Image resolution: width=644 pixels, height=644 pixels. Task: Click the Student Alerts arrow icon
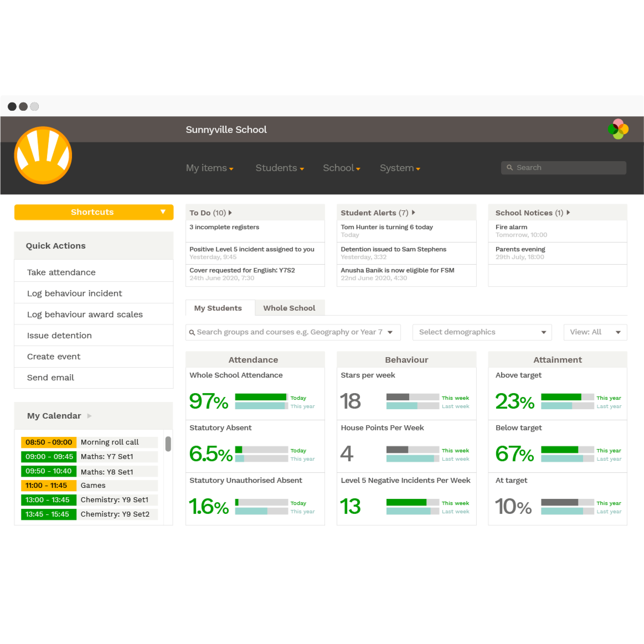pyautogui.click(x=413, y=212)
